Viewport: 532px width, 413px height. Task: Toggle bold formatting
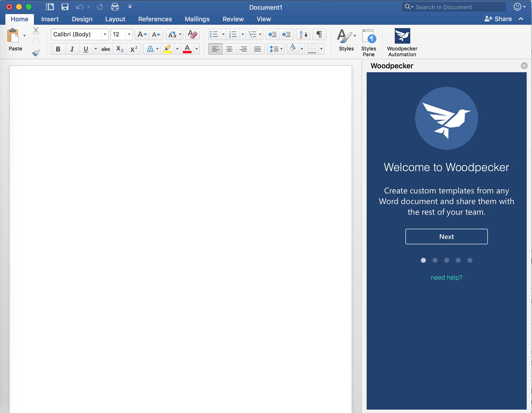point(58,49)
